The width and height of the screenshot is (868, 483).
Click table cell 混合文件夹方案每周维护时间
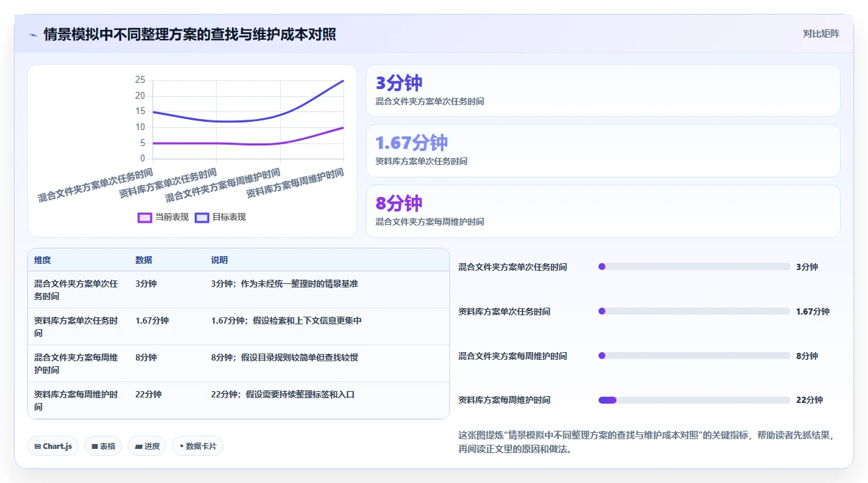tap(77, 364)
